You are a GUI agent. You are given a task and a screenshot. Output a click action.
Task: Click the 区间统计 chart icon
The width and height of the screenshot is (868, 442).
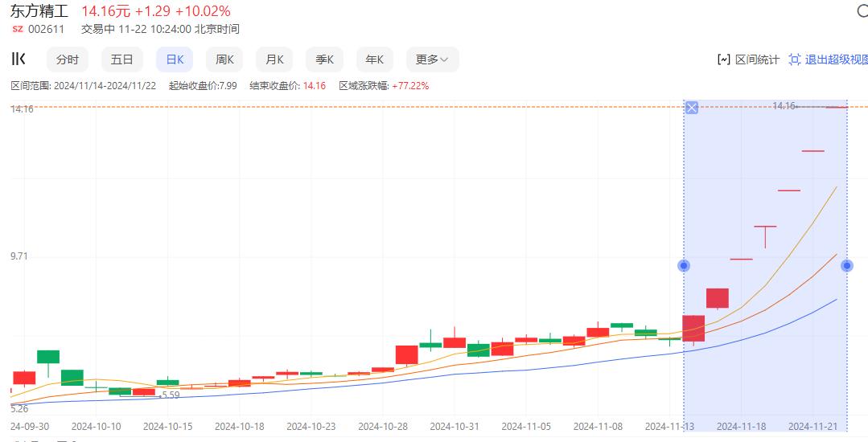[x=723, y=59]
